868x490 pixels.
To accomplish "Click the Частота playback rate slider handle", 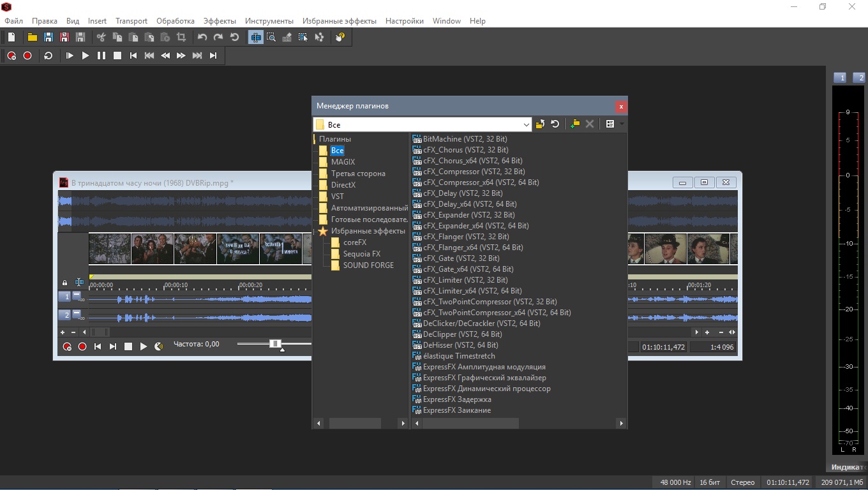I will [x=275, y=344].
